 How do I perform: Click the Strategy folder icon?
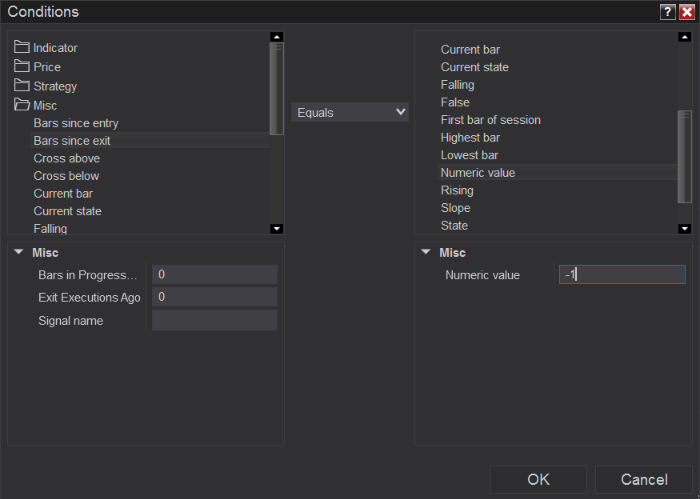[x=21, y=86]
